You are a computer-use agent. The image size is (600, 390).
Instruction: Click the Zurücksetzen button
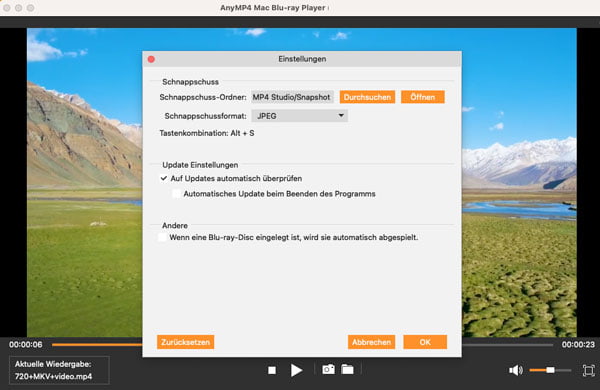click(186, 342)
